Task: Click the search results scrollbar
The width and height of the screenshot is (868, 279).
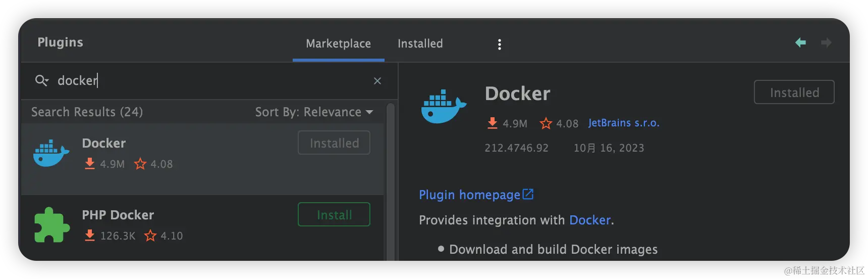Action: point(390,182)
